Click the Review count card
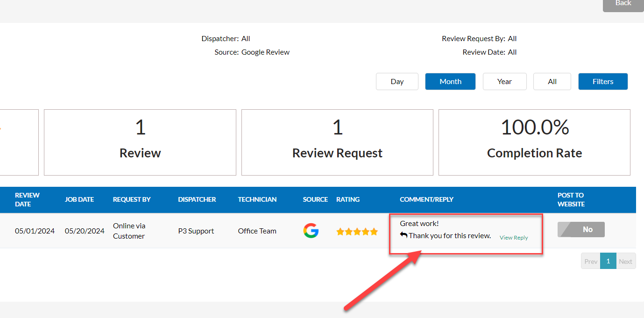This screenshot has height=318, width=644. [x=140, y=142]
